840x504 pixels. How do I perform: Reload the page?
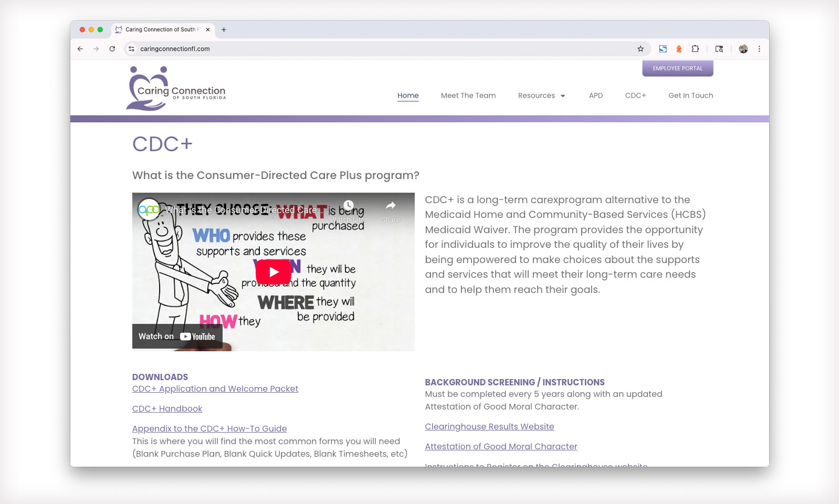112,49
